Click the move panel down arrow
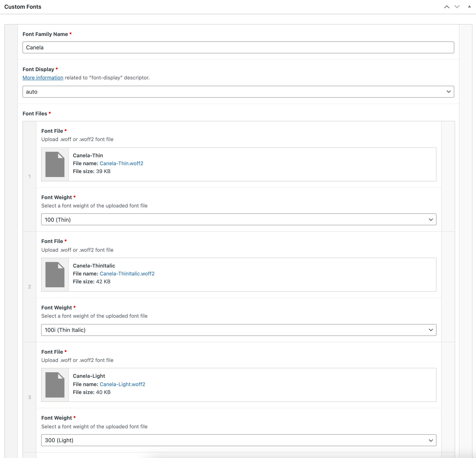 pos(457,7)
